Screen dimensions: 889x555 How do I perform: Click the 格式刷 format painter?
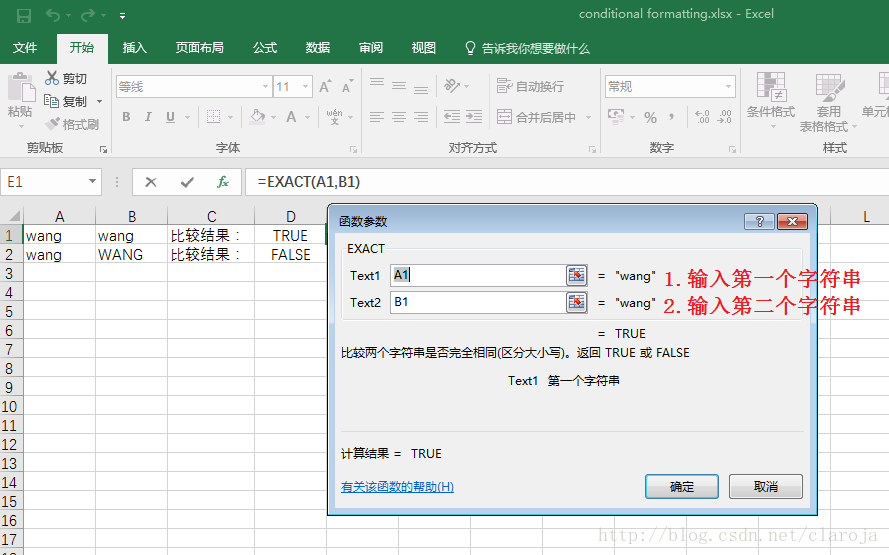72,124
